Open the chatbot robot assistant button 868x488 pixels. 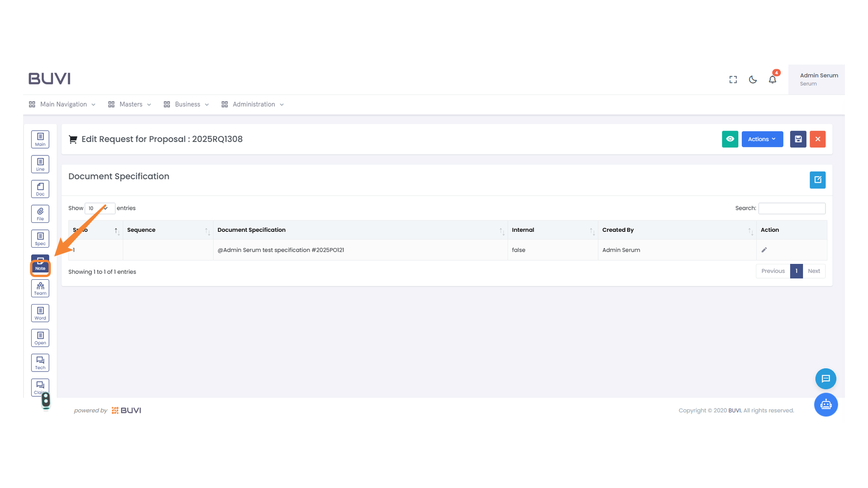826,405
